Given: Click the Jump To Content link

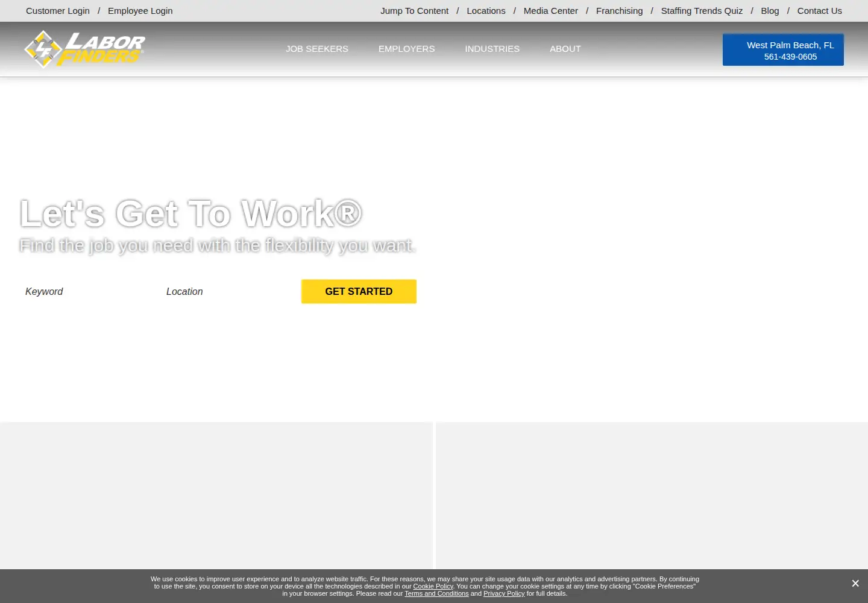Looking at the screenshot, I should tap(414, 11).
